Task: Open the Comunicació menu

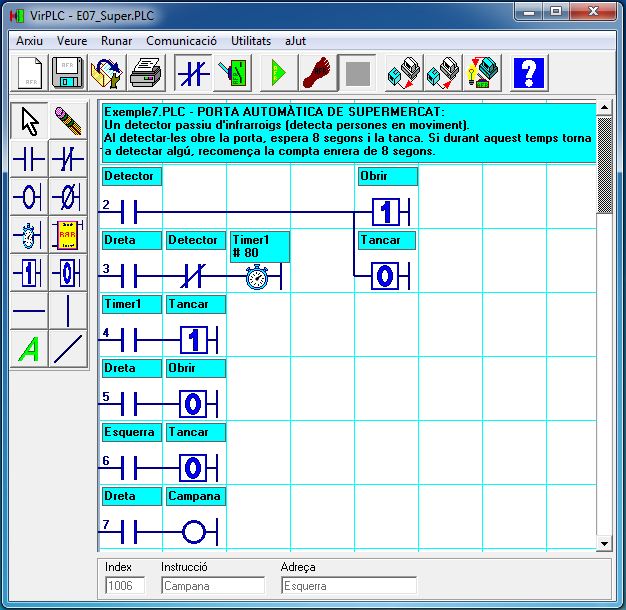Action: tap(181, 41)
